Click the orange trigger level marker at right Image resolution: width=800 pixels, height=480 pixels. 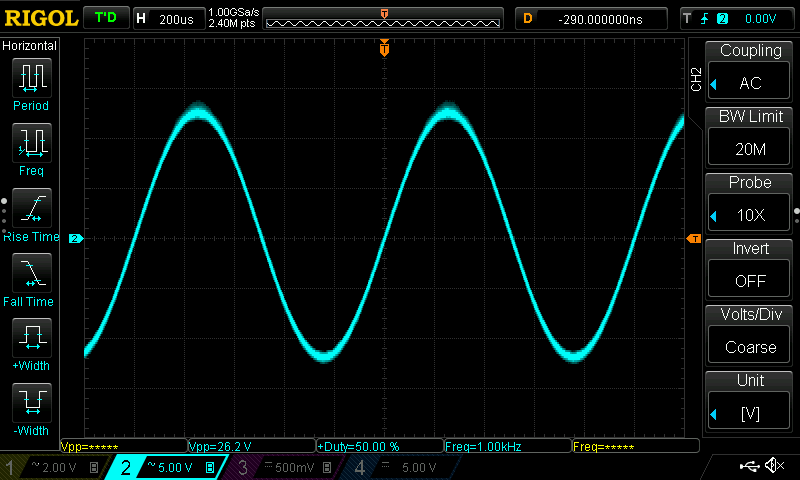(694, 238)
